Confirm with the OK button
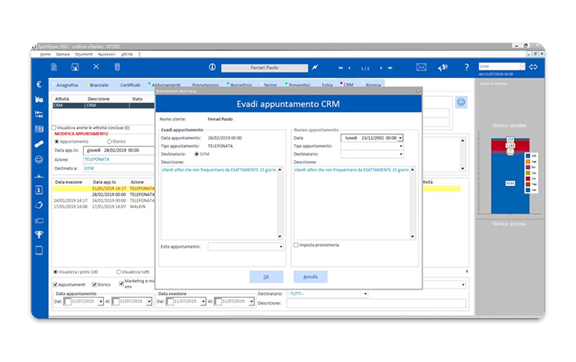Viewport: 576px width, 362px height. click(266, 277)
